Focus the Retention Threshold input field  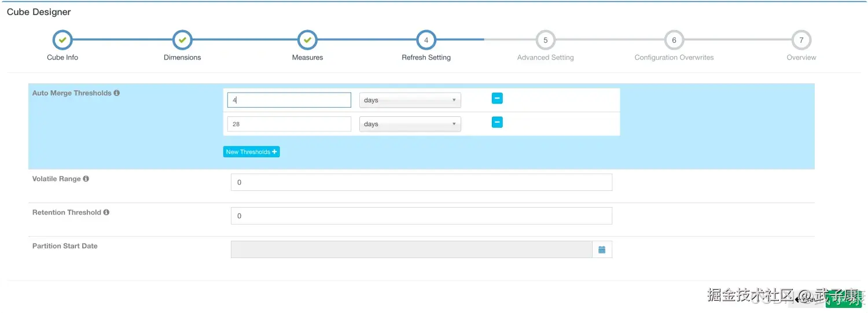click(421, 216)
